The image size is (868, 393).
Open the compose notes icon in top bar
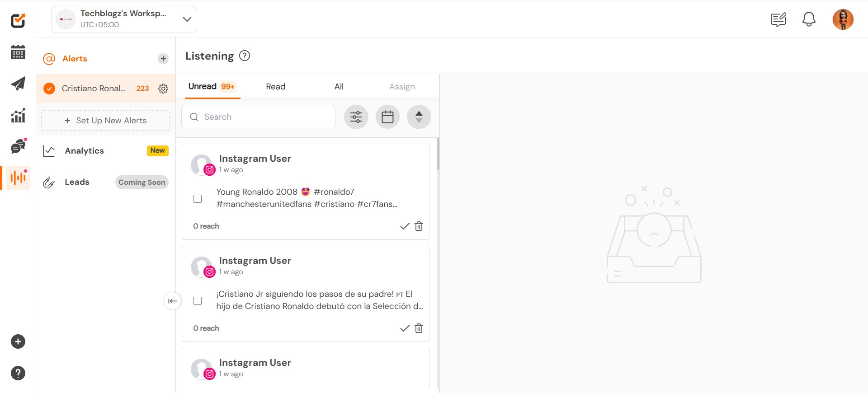point(778,19)
